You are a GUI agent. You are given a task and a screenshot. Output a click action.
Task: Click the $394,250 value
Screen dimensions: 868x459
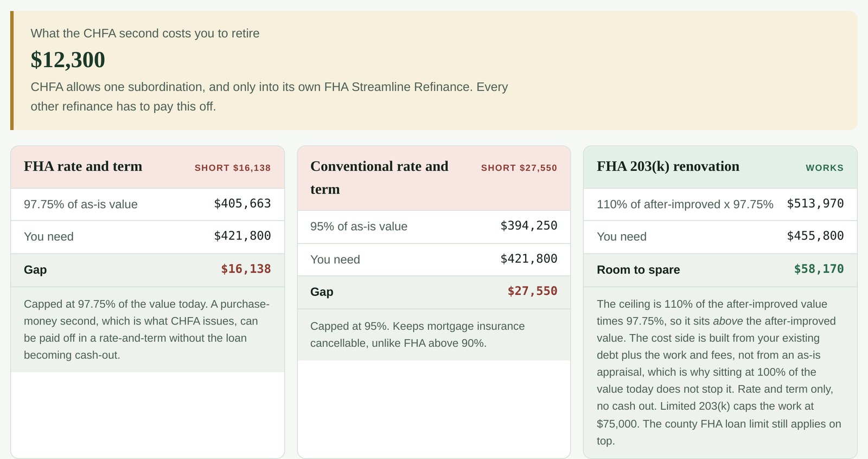(529, 225)
